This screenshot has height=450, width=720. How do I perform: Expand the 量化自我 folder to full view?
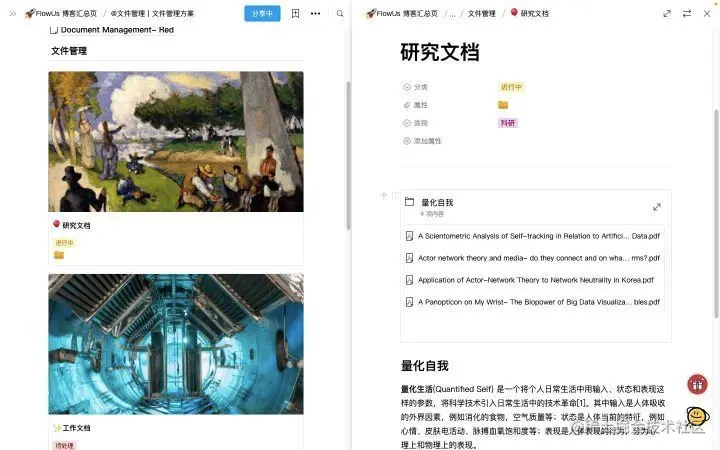[657, 207]
